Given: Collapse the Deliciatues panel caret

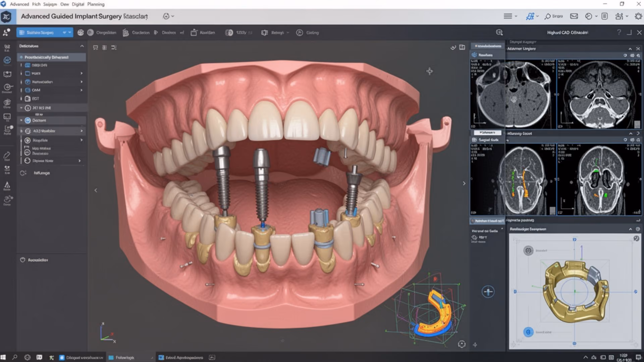Looking at the screenshot, I should coord(82,46).
